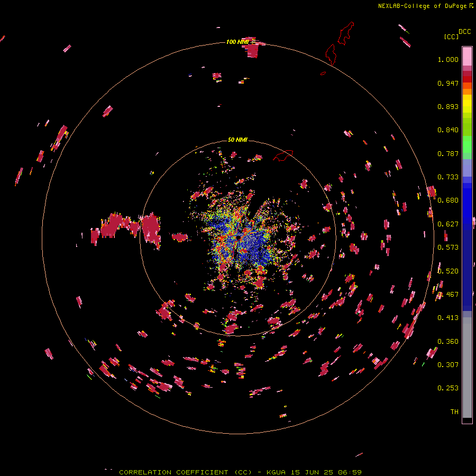Select the 0.520 scale value

[x=448, y=271]
